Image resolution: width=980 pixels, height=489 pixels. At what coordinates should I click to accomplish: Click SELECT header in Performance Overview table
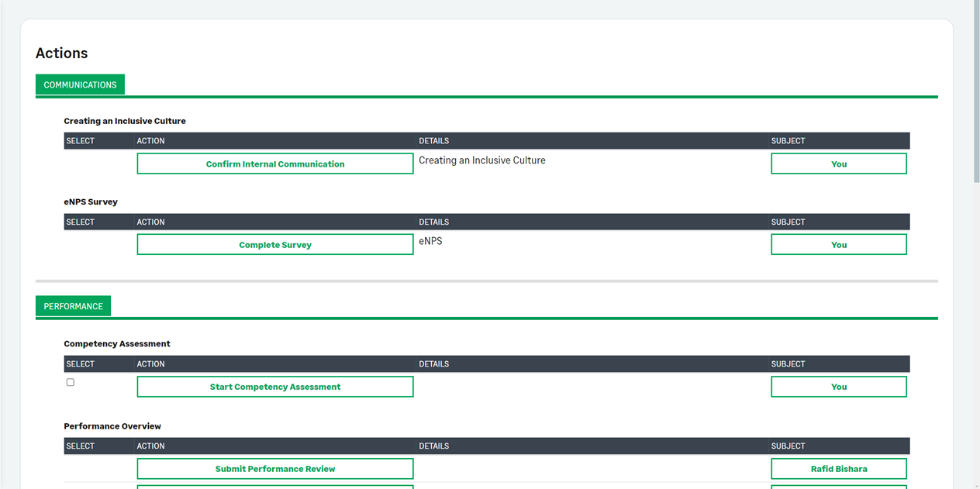click(81, 446)
